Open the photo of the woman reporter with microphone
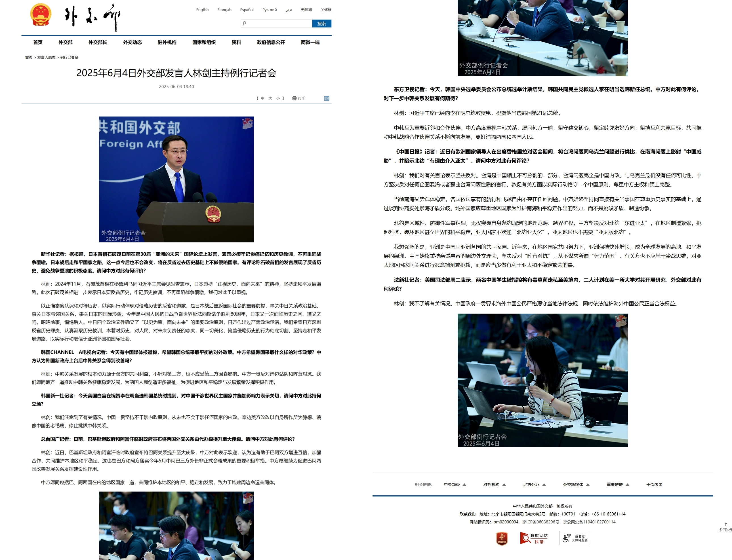Viewport: 732px width, 560px height. pyautogui.click(x=542, y=380)
